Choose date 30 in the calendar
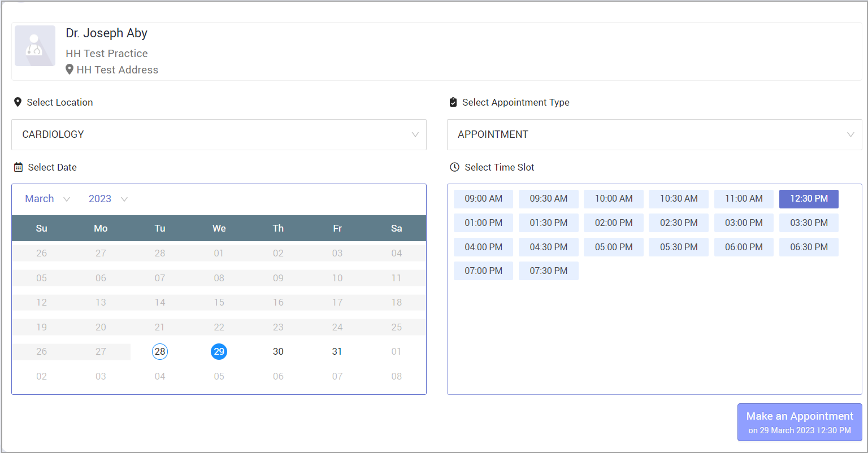 click(x=278, y=351)
